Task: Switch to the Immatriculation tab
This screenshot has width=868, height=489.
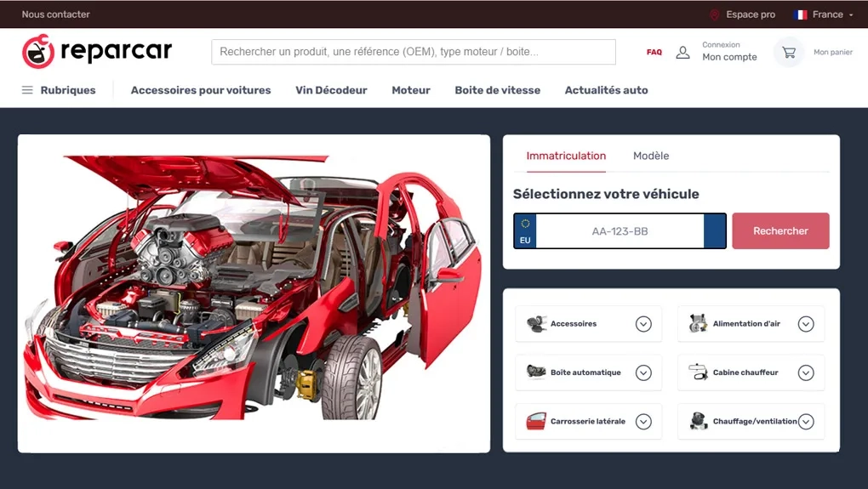Action: 566,156
